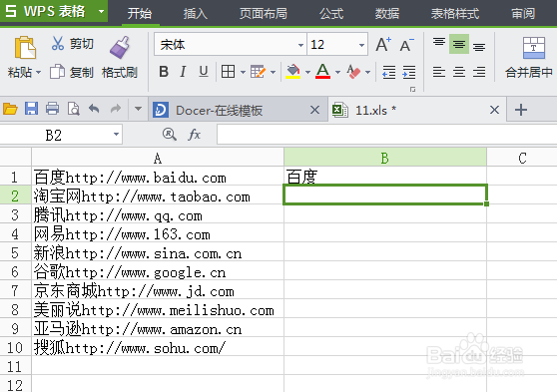Open the 表格样式 ribbon tab
This screenshot has width=557, height=392.
455,14
